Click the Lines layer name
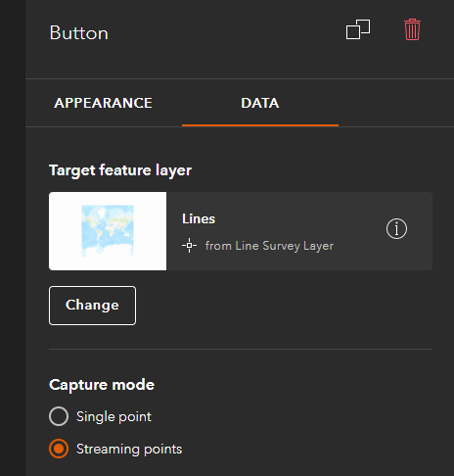Screen dimensions: 454x476 pos(199,218)
